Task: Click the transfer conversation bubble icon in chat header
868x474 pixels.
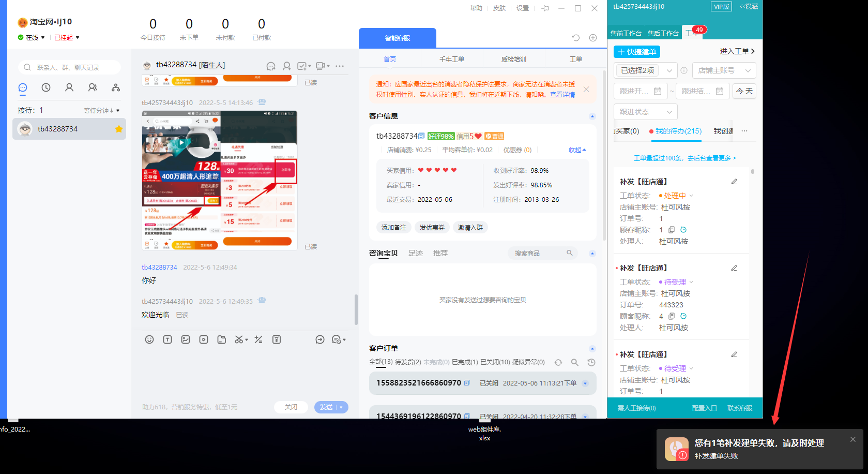Action: click(x=271, y=66)
